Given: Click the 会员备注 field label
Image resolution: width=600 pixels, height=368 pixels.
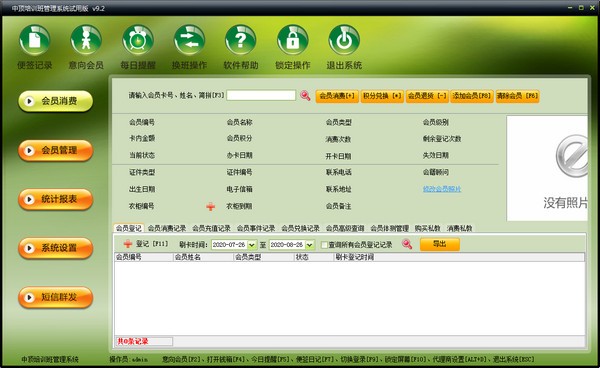Looking at the screenshot, I should pos(339,206).
